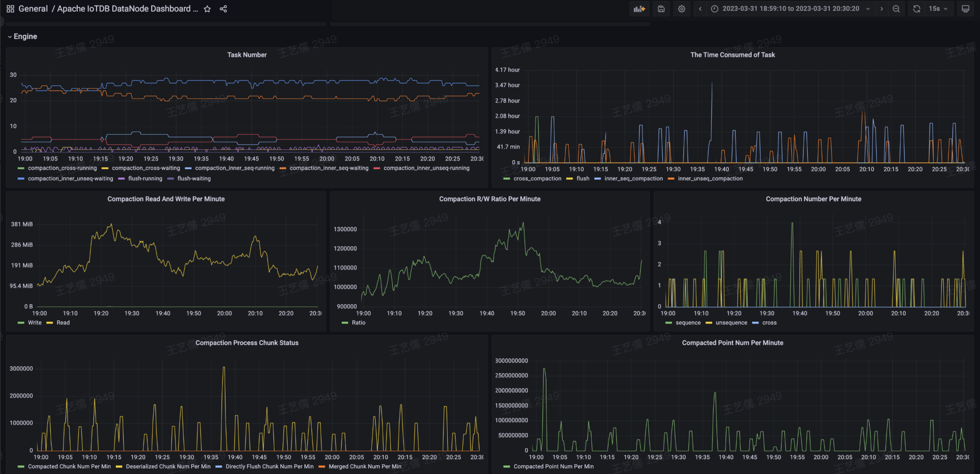This screenshot has width=980, height=474.
Task: Open Compaction Number Per Minute panel menu
Action: (813, 199)
